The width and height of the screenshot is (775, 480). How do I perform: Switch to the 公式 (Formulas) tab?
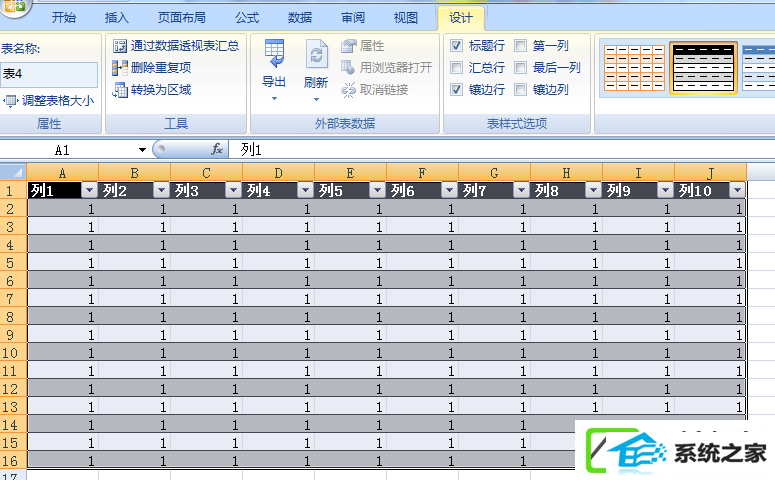(x=247, y=18)
